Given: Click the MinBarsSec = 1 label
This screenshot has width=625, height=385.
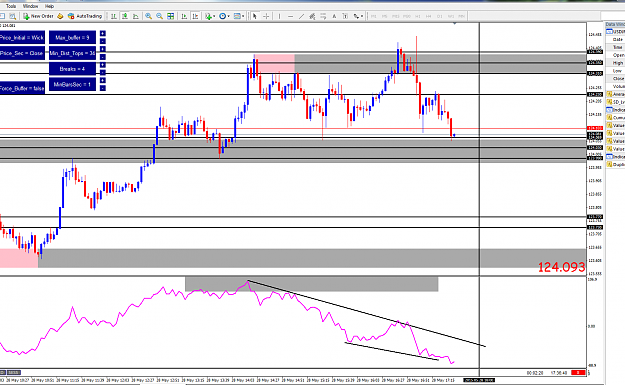Looking at the screenshot, I should 72,84.
